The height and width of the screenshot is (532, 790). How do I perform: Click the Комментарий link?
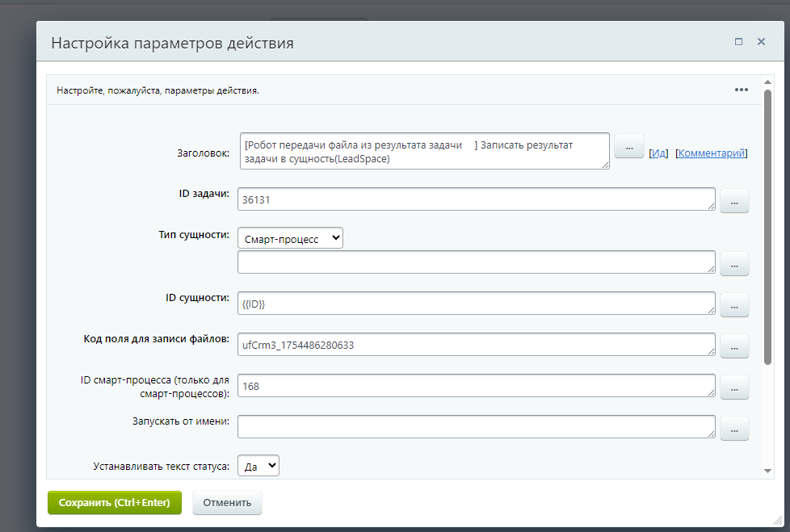pyautogui.click(x=712, y=153)
